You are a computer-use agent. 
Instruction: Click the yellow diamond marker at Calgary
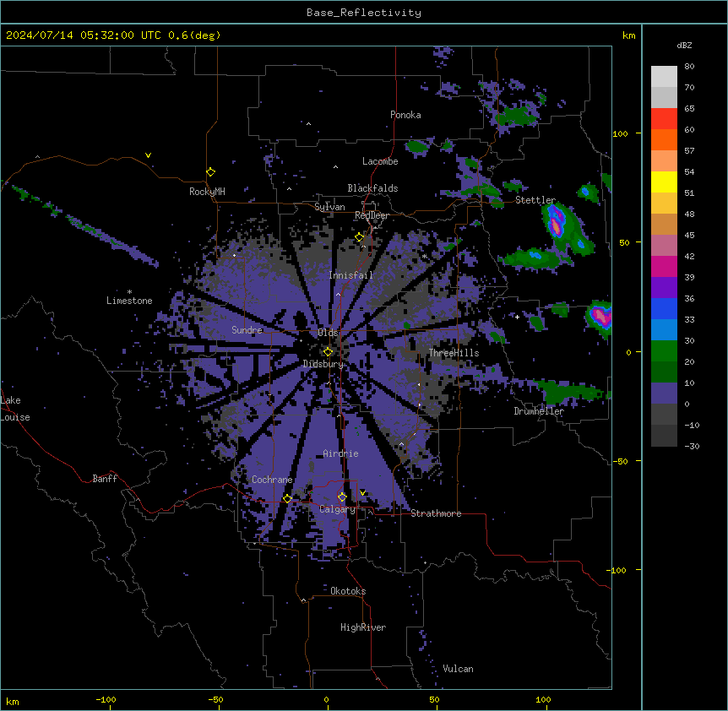[x=342, y=497]
